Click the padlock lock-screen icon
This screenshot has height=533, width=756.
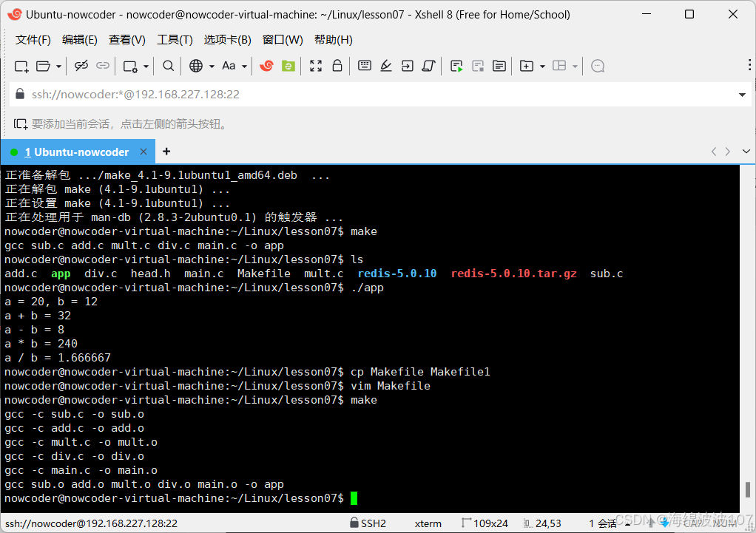pyautogui.click(x=337, y=66)
